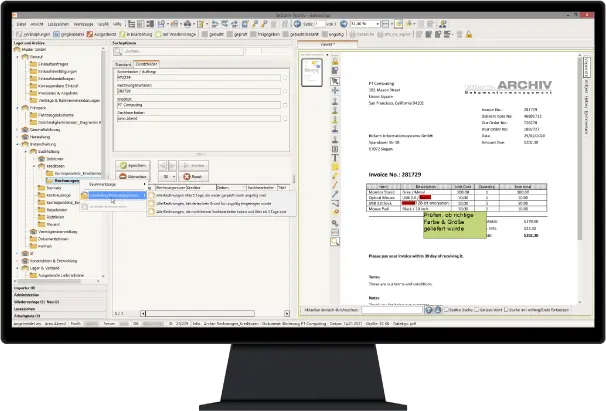The width and height of the screenshot is (606, 411).
Task: Click the red Abbrechen button
Action: (x=133, y=176)
